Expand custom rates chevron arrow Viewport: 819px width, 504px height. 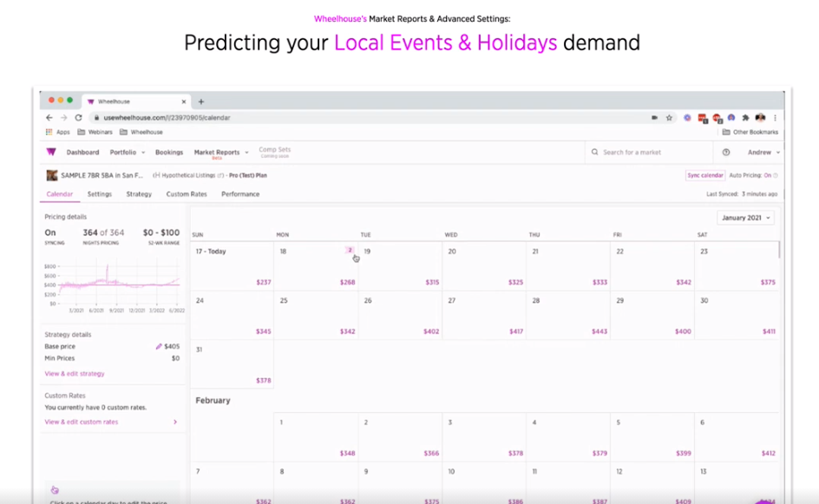tap(175, 422)
